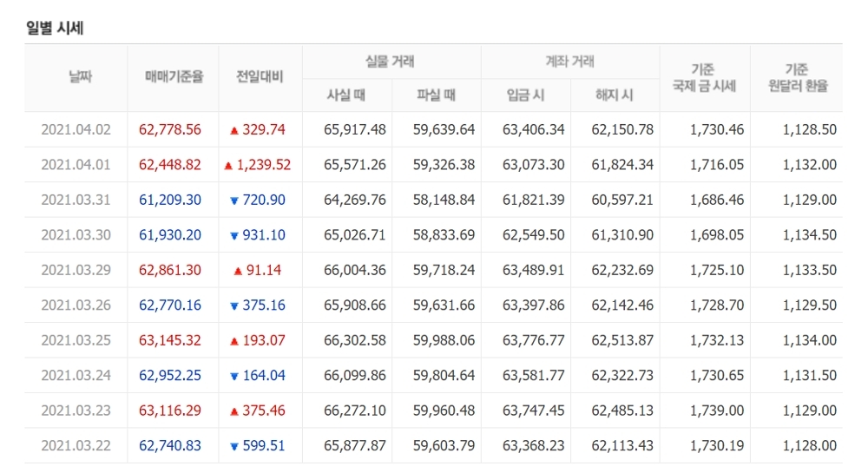Click the down-change value 599.51

coord(264,446)
